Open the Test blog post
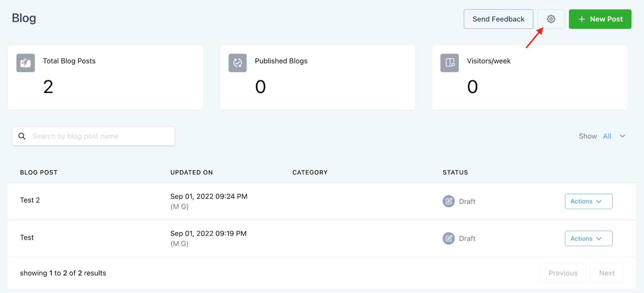Viewport: 644px width, 293px height. (x=27, y=238)
